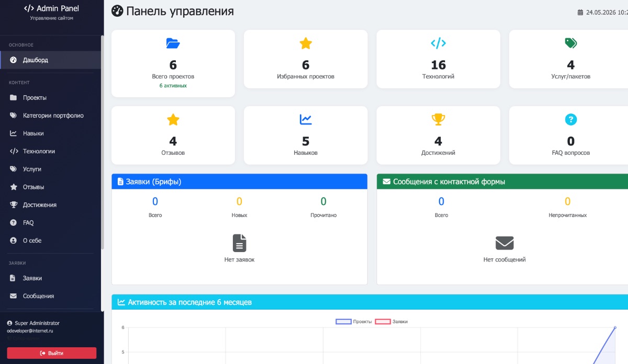
Task: Navigate to Технологии
Action: (x=50, y=151)
